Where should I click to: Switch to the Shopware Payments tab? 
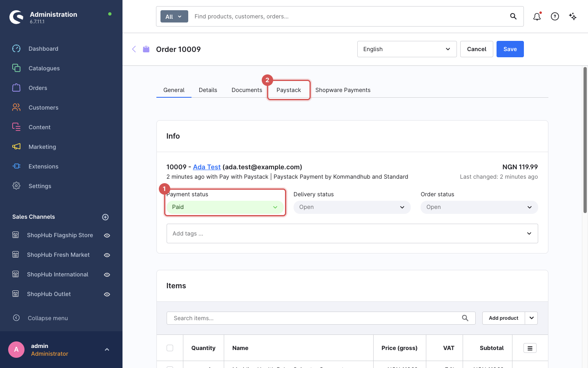(x=343, y=90)
